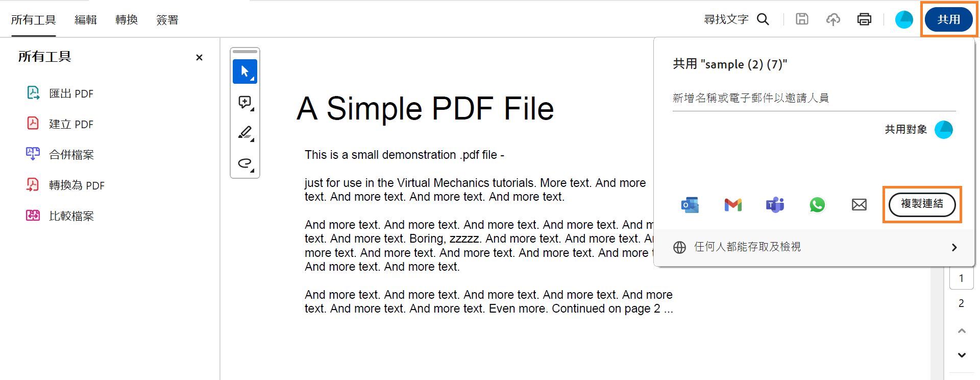
Task: Choose the freehand draw lasso tool
Action: (x=245, y=163)
